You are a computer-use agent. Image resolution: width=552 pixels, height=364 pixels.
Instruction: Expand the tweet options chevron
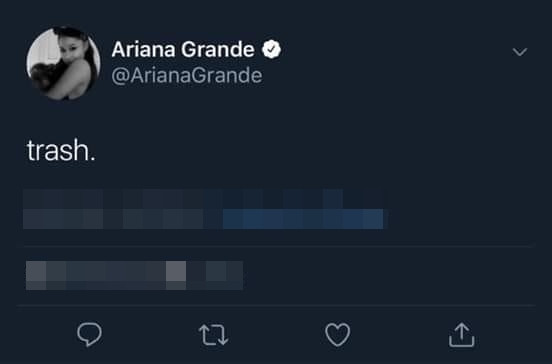pyautogui.click(x=520, y=52)
